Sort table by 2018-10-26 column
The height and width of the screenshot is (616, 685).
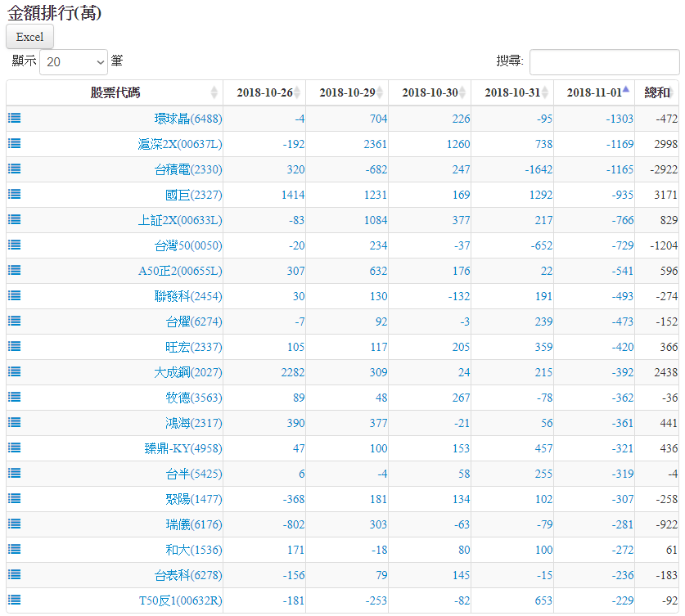coord(264,92)
